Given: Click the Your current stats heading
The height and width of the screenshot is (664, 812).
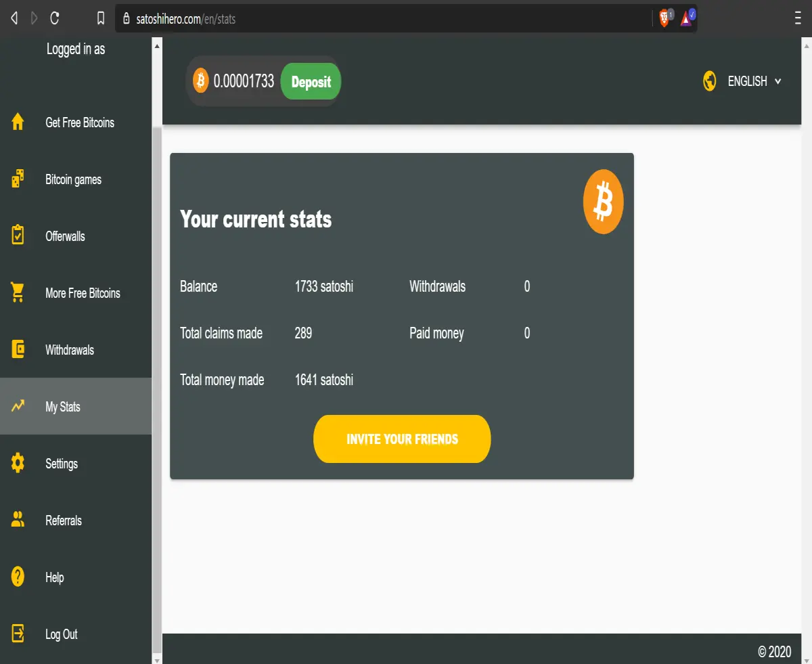Looking at the screenshot, I should 256,219.
